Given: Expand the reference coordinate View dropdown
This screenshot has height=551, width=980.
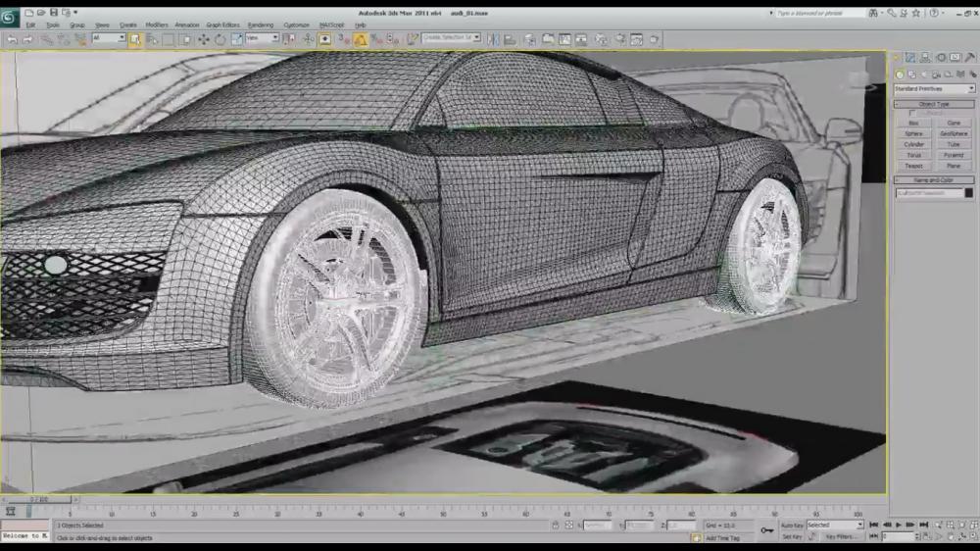Looking at the screenshot, I should click(x=262, y=38).
